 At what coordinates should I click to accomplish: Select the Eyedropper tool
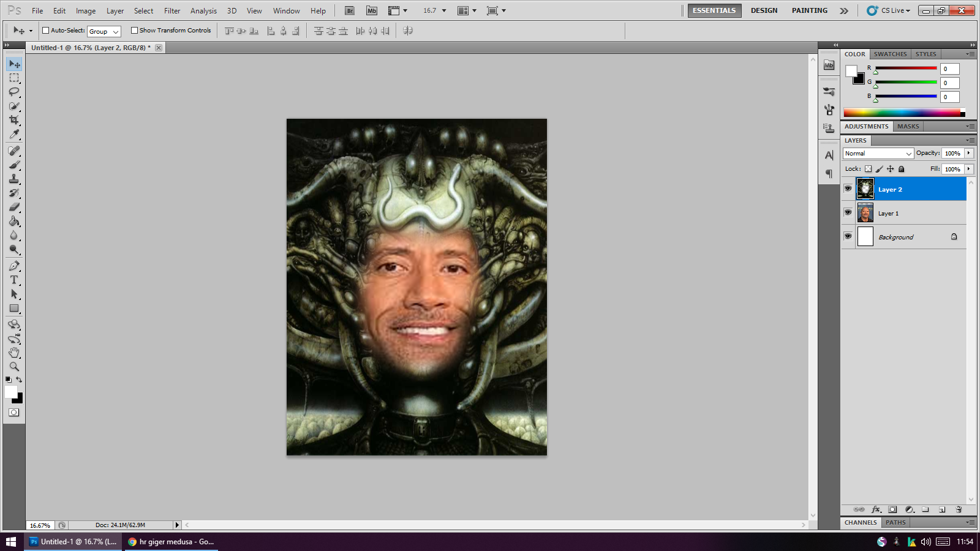(x=14, y=134)
